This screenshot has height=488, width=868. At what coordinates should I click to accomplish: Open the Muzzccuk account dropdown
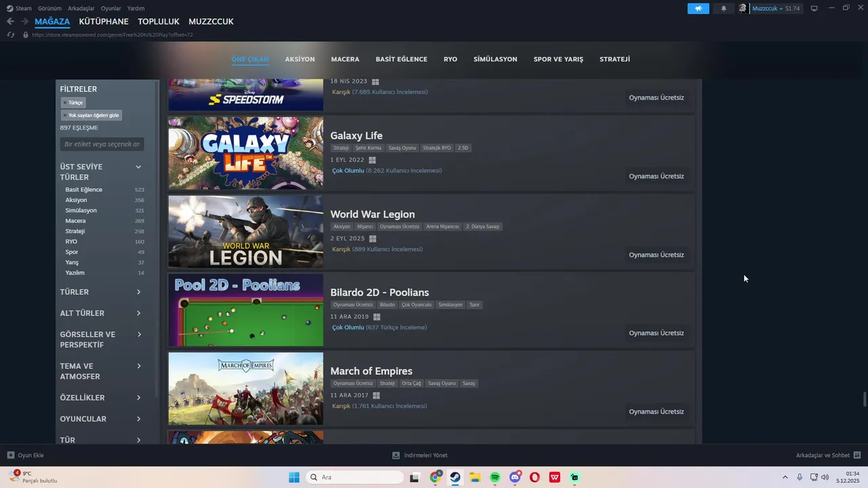pos(766,8)
